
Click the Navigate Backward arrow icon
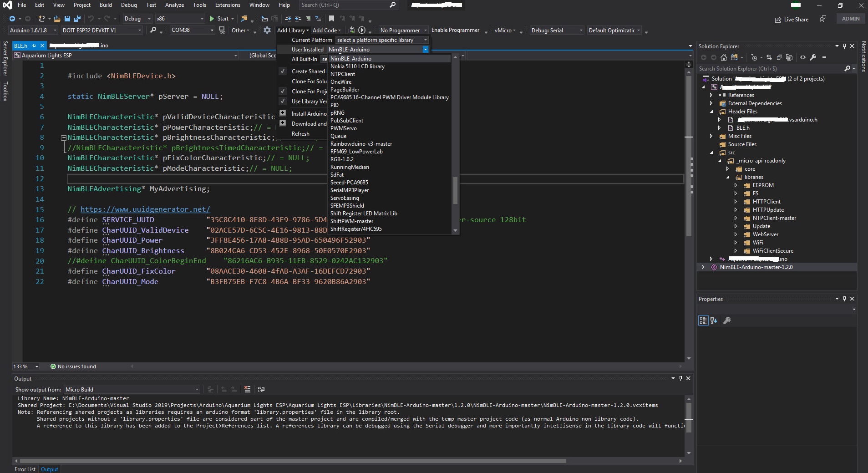pyautogui.click(x=12, y=19)
